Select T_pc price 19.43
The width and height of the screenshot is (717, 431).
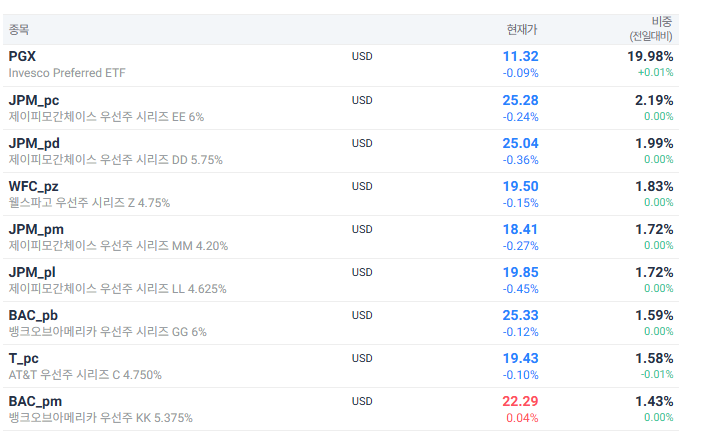pyautogui.click(x=520, y=358)
